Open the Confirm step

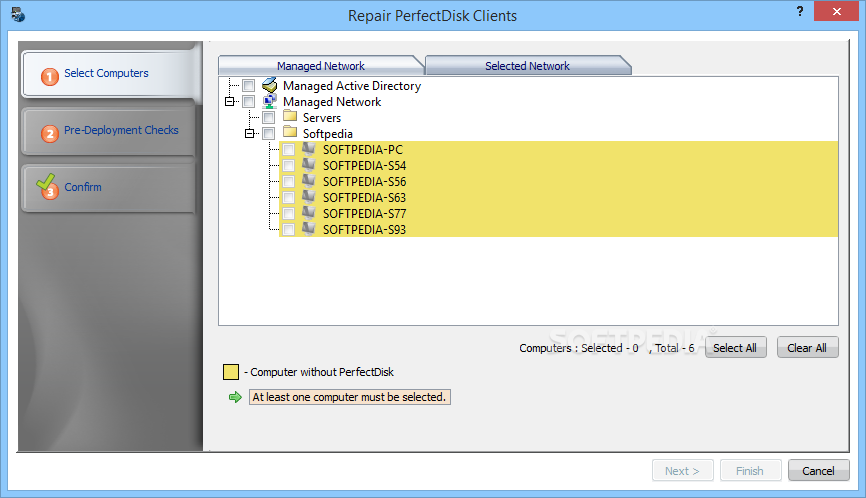click(109, 188)
